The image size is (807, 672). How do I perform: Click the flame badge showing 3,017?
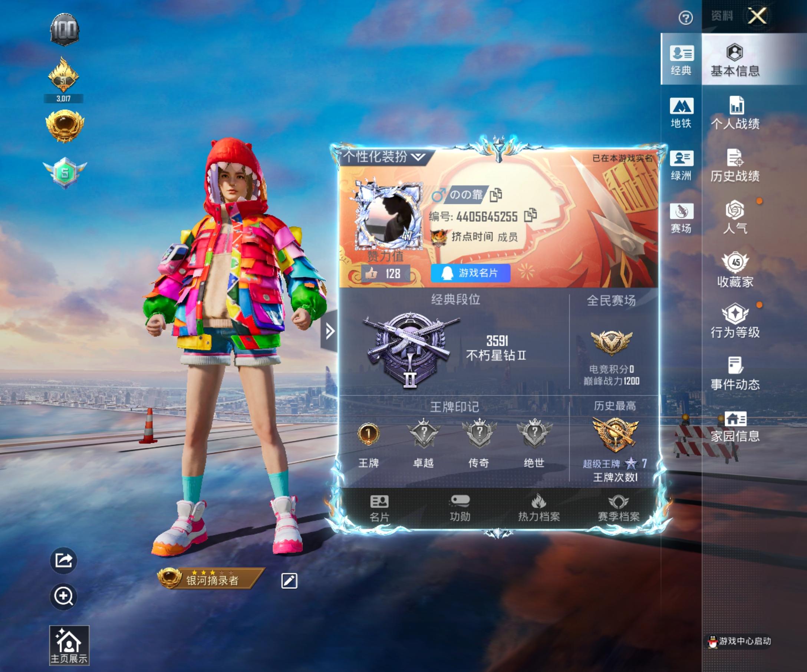63,79
